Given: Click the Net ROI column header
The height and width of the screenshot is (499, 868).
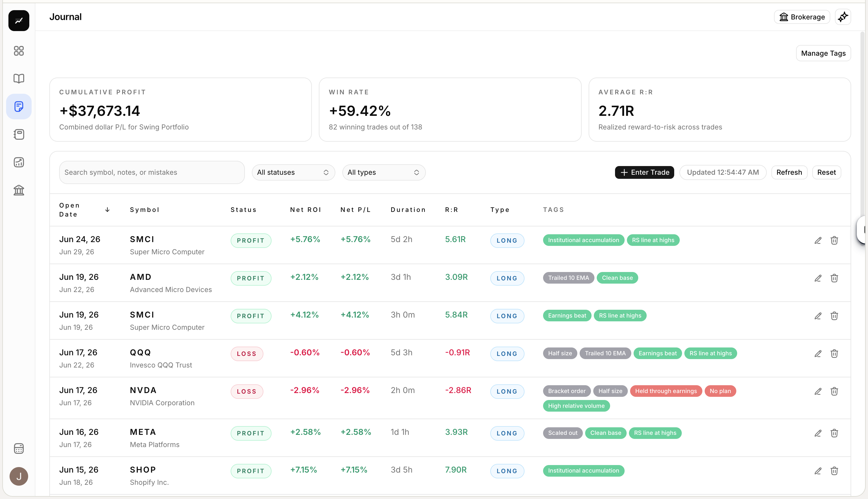Looking at the screenshot, I should point(305,210).
